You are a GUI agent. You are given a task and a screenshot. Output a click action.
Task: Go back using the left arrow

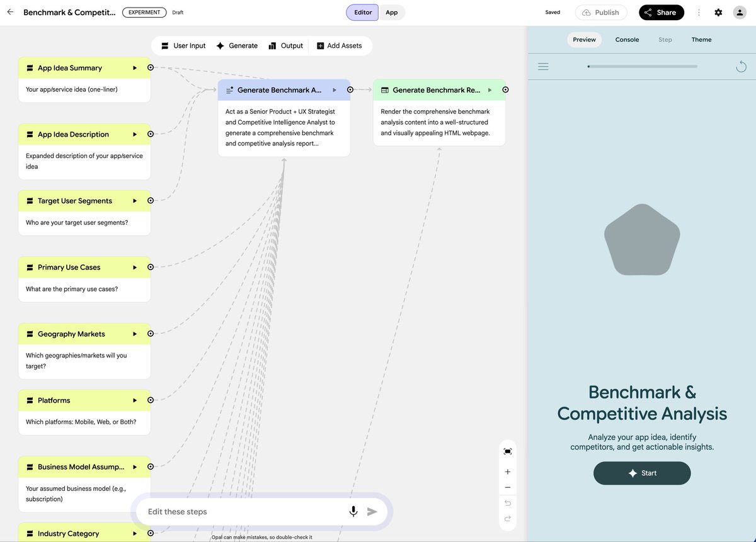click(10, 12)
